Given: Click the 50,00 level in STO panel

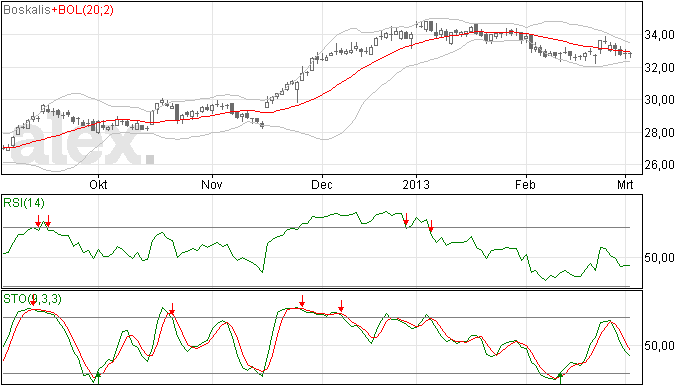Looking at the screenshot, I should [659, 346].
